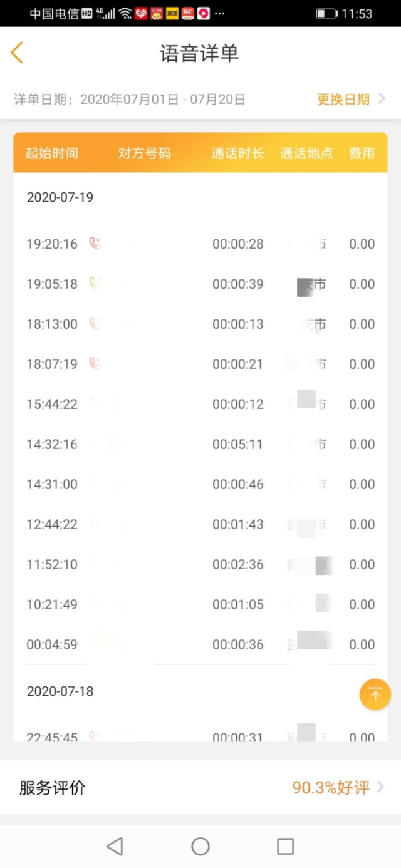The width and height of the screenshot is (401, 868).
Task: Tap the scroll-to-top orange button
Action: (375, 695)
